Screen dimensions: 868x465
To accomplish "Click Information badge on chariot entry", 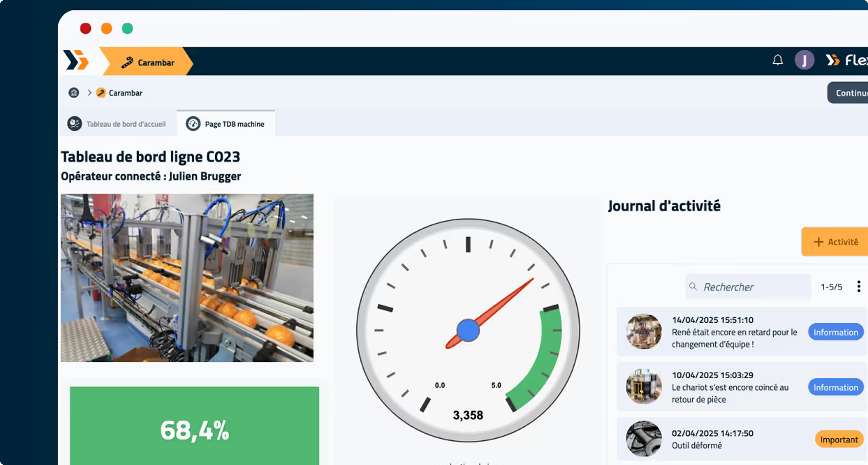I will pyautogui.click(x=836, y=387).
